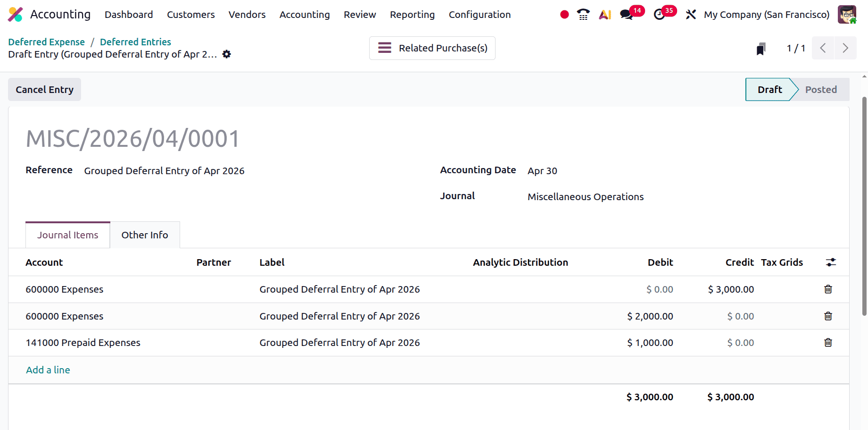
Task: Sort by the Label column header
Action: (272, 262)
